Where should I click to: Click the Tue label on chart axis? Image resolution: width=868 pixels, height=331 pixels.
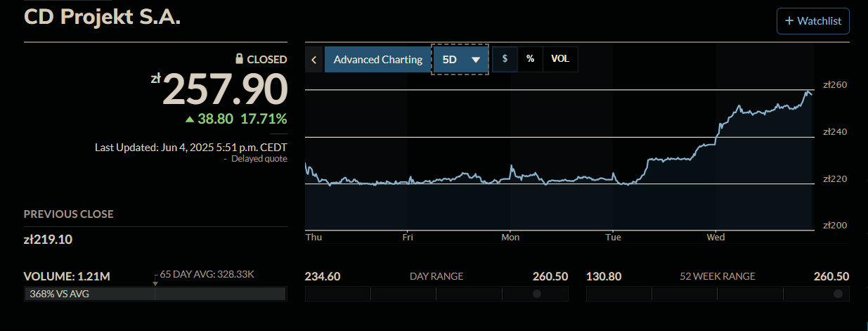click(613, 238)
